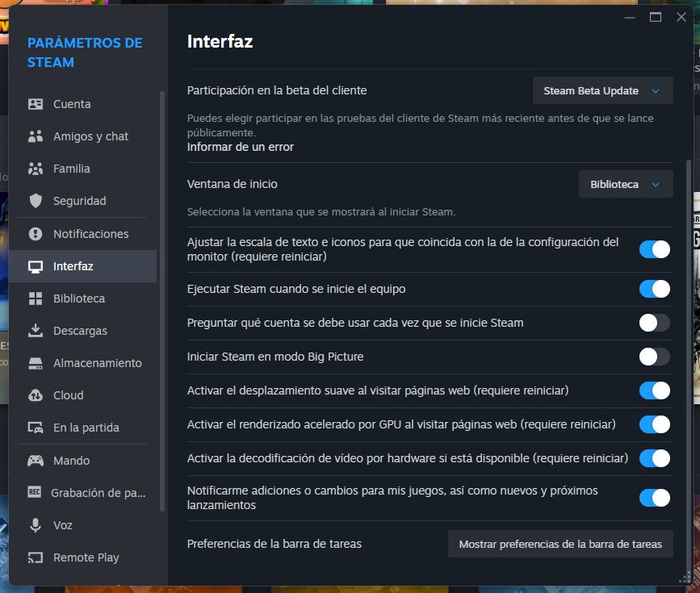Click the Familia group icon
The height and width of the screenshot is (593, 700).
click(x=36, y=169)
